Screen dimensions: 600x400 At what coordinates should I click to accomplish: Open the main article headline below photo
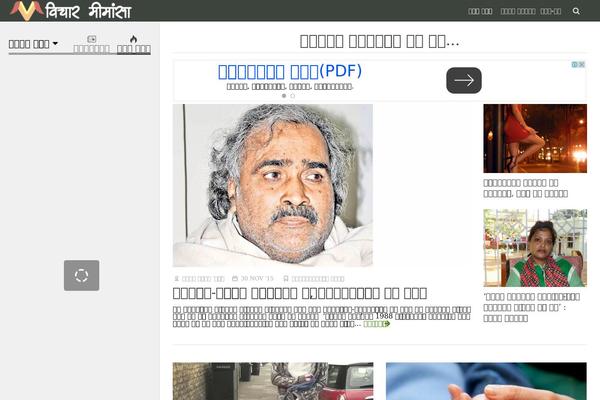pos(300,293)
